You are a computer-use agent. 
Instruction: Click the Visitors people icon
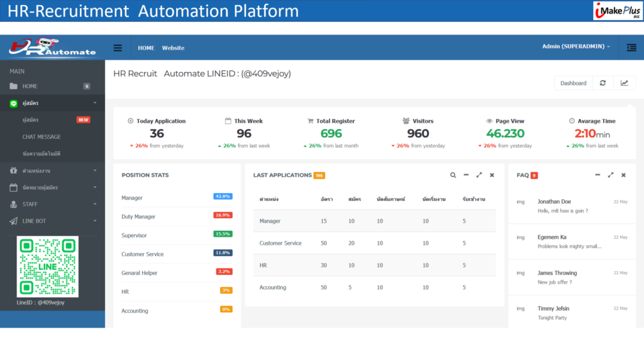click(x=406, y=121)
